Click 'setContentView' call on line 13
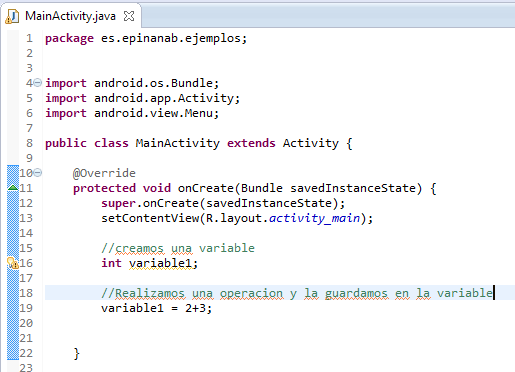The image size is (515, 372). (x=150, y=218)
